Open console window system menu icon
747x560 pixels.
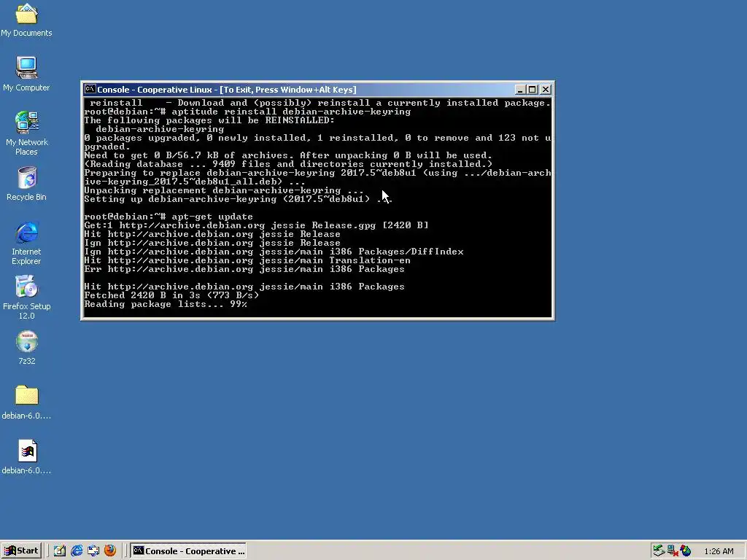pyautogui.click(x=89, y=89)
